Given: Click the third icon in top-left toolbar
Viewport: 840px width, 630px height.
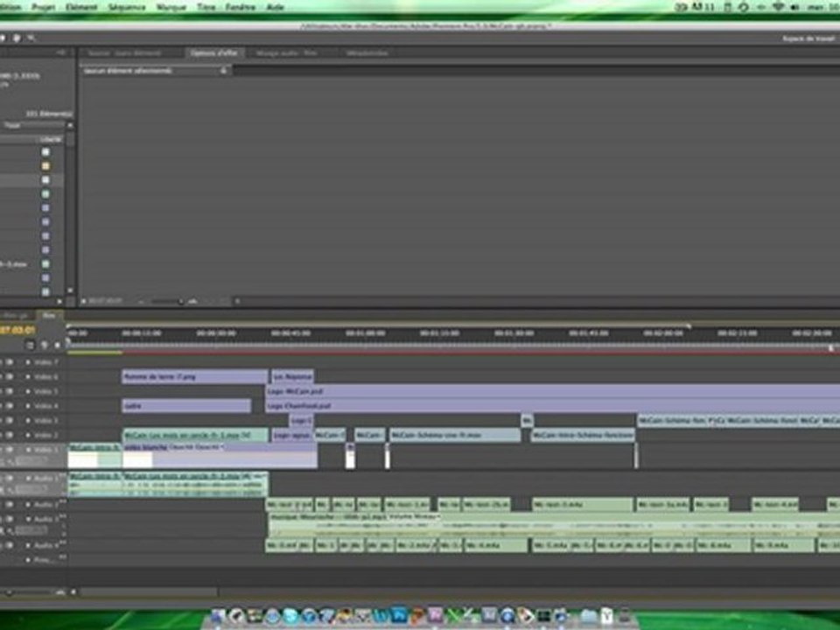Looking at the screenshot, I should tap(31, 38).
